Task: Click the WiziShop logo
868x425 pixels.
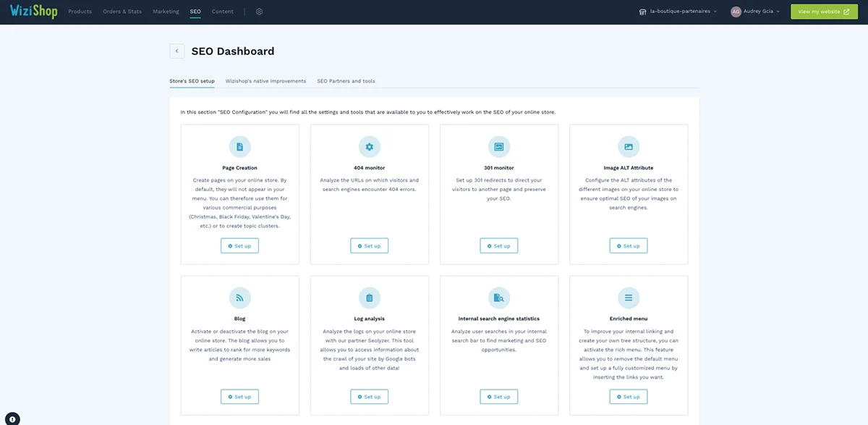Action: tap(33, 12)
